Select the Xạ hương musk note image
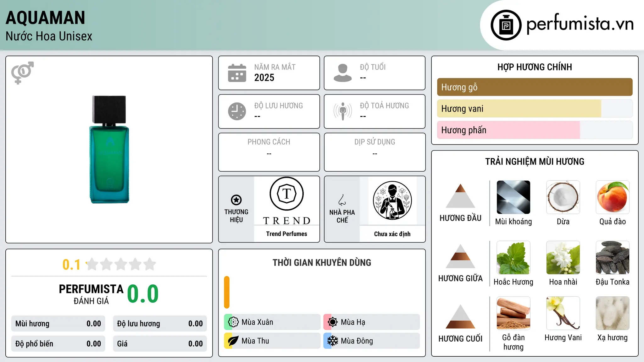 pos(612,313)
